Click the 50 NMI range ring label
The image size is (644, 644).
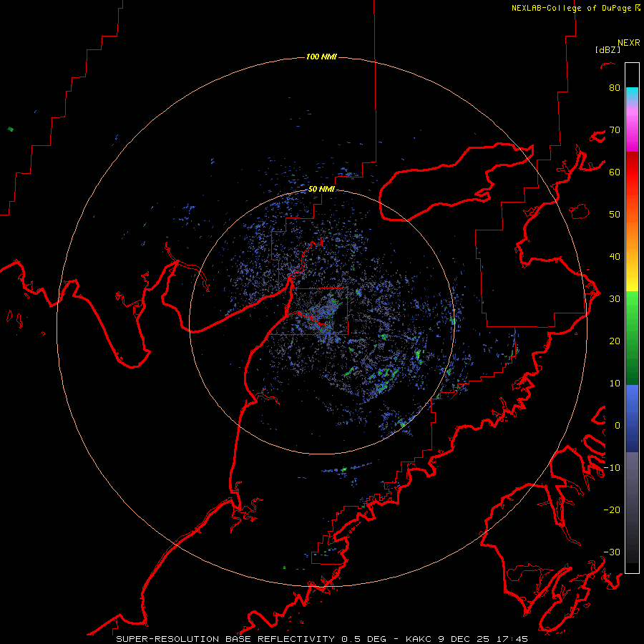click(321, 189)
